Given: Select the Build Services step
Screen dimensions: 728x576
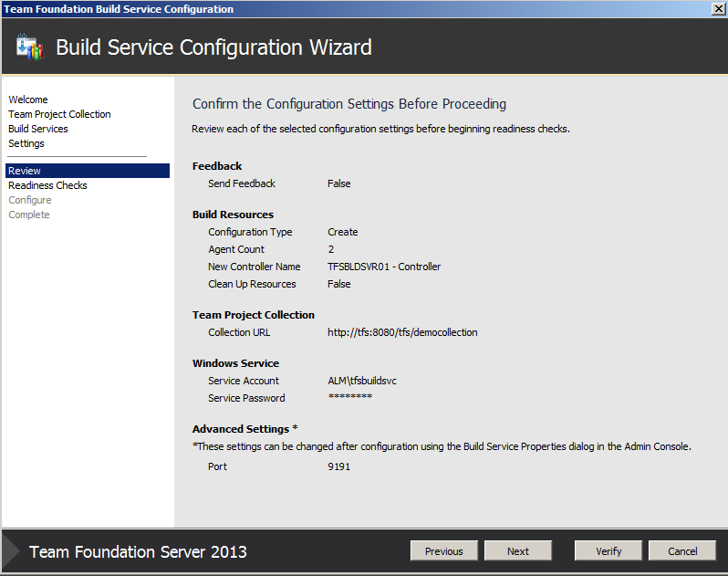Looking at the screenshot, I should click(38, 129).
